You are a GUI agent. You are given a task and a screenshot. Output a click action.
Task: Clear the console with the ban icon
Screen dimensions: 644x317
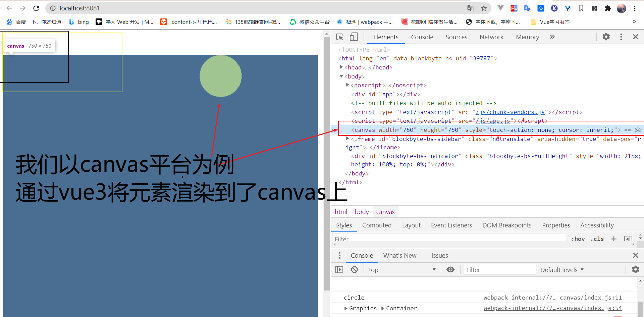354,269
